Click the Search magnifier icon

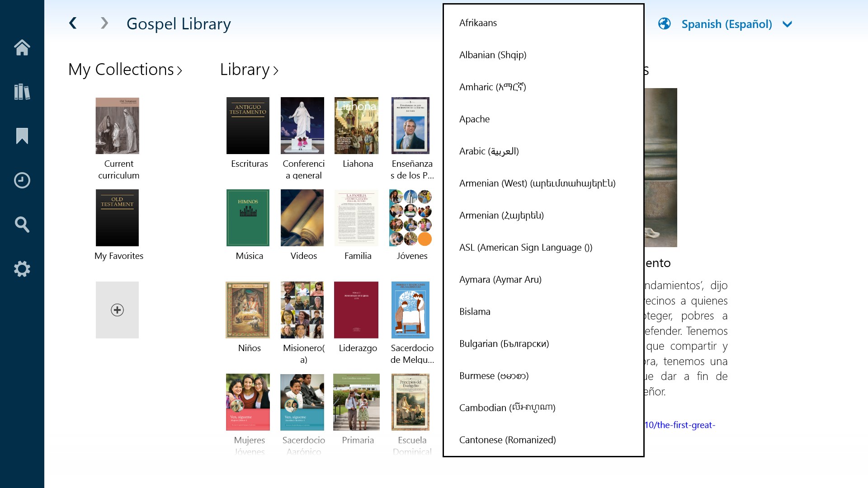[x=22, y=225]
